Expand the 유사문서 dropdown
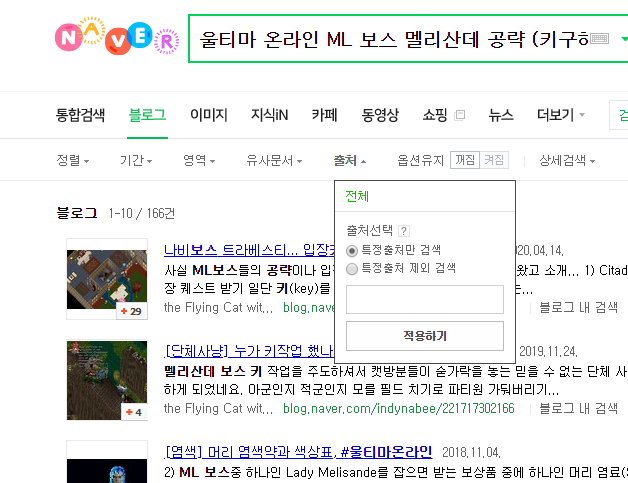 coord(274,161)
